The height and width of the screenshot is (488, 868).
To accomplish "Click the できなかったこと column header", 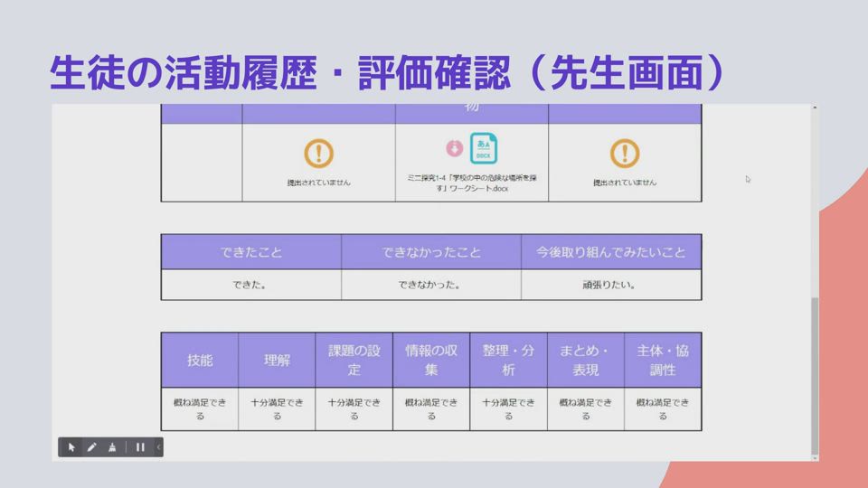I will [430, 252].
